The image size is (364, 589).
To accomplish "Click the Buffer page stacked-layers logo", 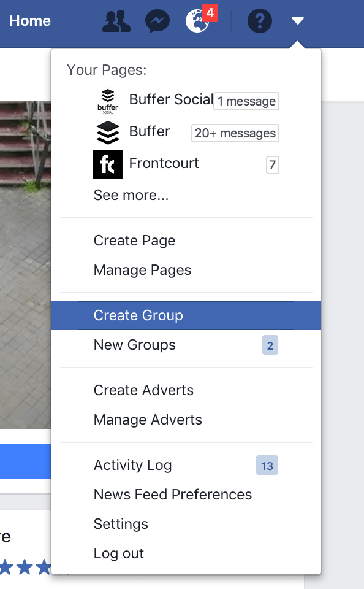I will 108,133.
